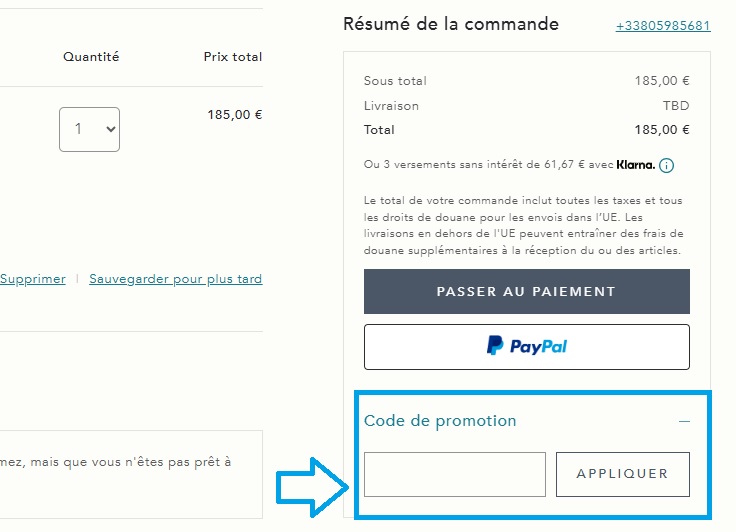736x532 pixels.
Task: Click the Quantité column header
Action: (91, 57)
